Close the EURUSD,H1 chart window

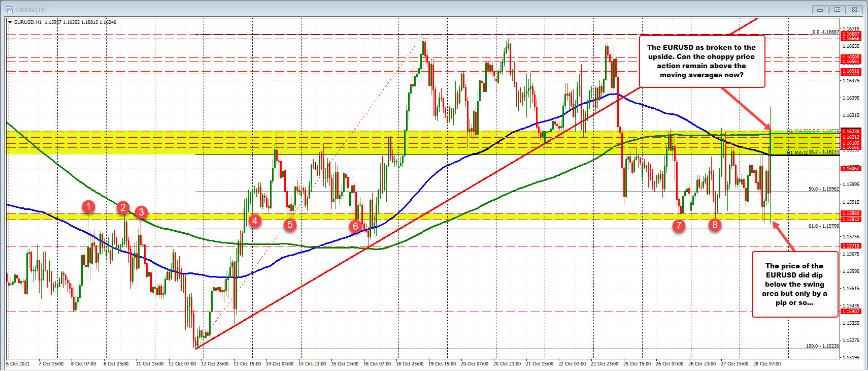click(855, 9)
